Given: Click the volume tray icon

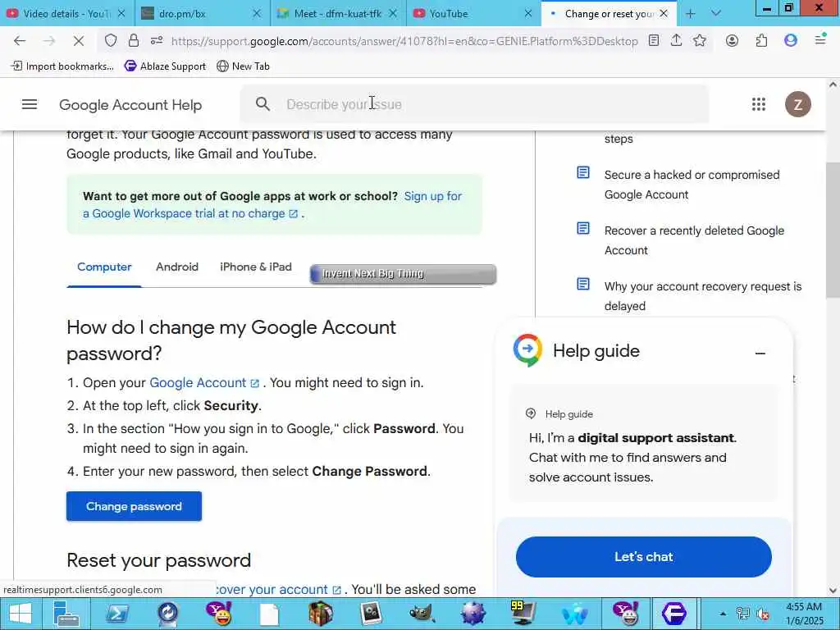Looking at the screenshot, I should tap(763, 614).
